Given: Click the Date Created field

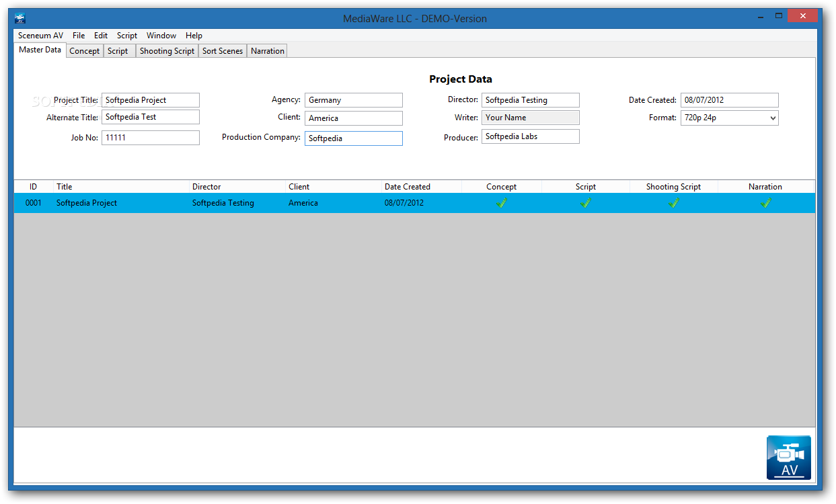Looking at the screenshot, I should point(730,100).
